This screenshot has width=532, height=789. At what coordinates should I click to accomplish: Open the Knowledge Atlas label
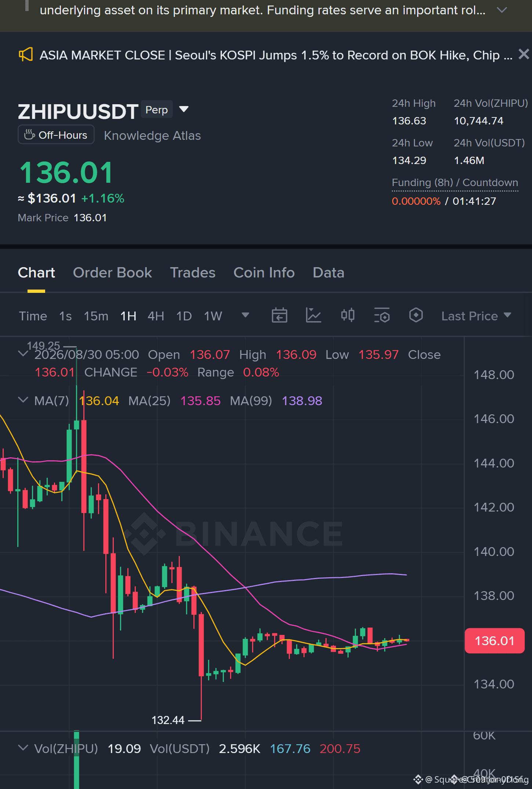tap(152, 135)
